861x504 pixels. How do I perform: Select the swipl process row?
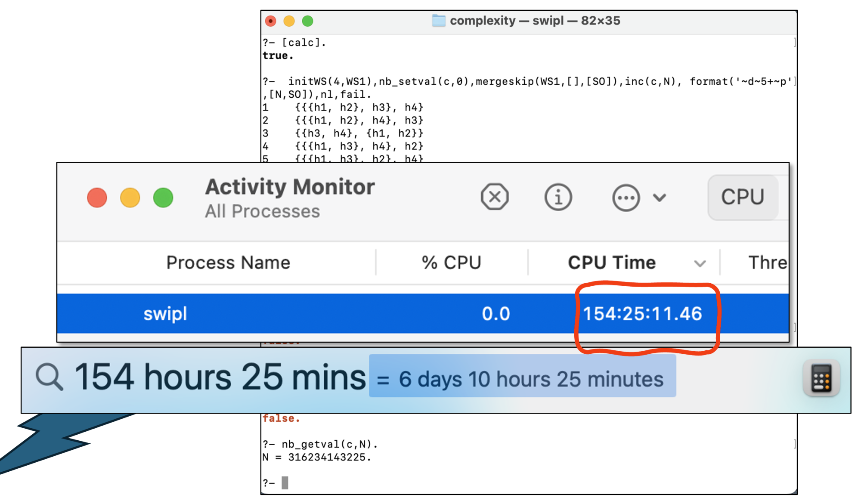coord(165,314)
